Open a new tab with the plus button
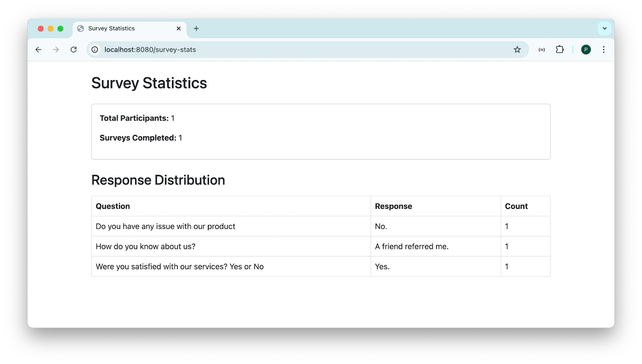 click(x=196, y=28)
